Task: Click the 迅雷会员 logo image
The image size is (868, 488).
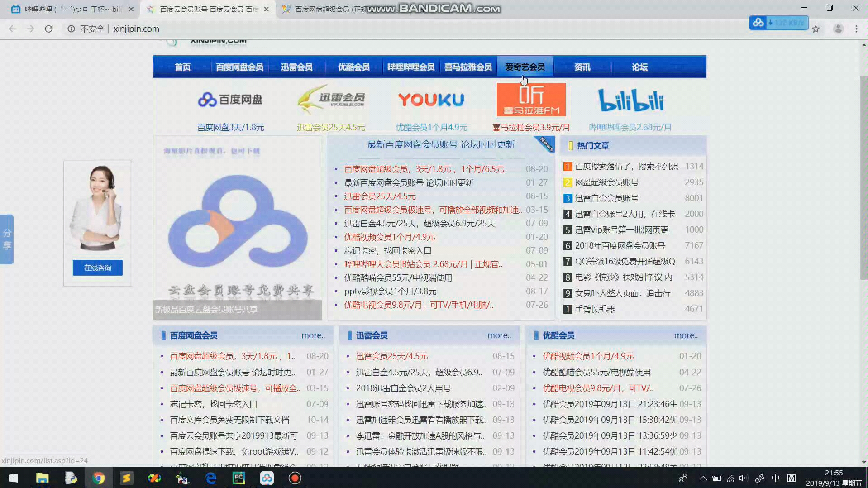Action: click(331, 100)
